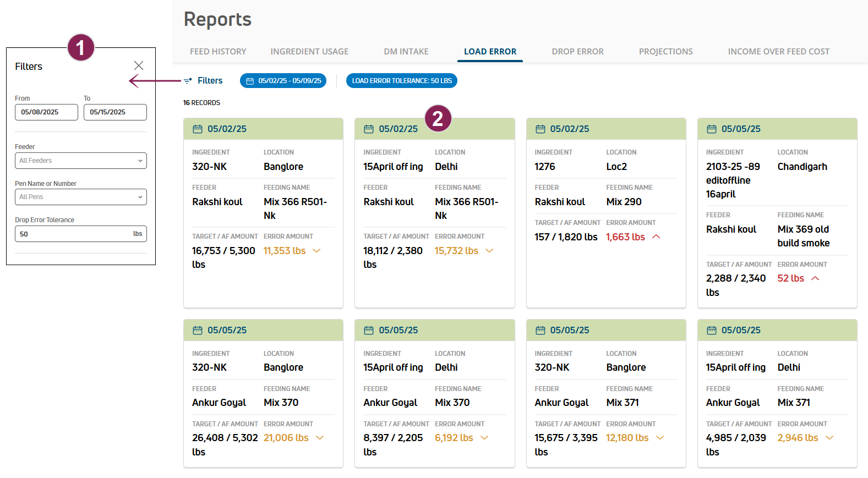The width and height of the screenshot is (868, 478).
Task: Click calendar icon on first 05/02/25 card
Action: click(x=198, y=129)
